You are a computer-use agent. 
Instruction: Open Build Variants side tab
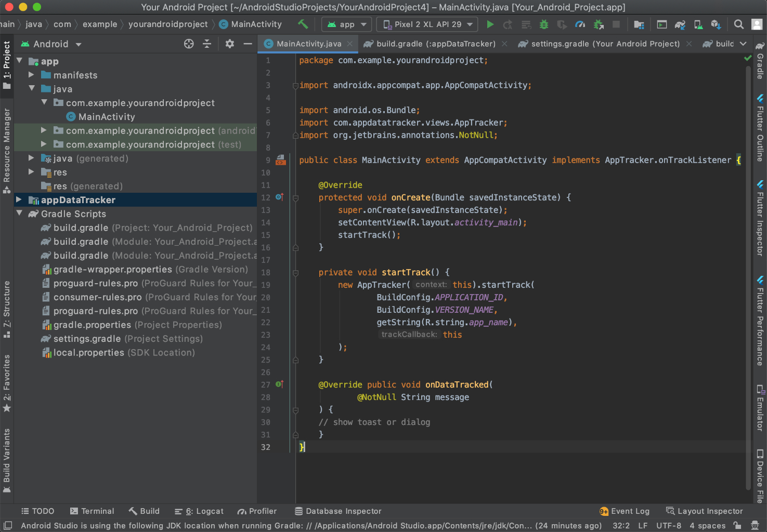[x=7, y=461]
